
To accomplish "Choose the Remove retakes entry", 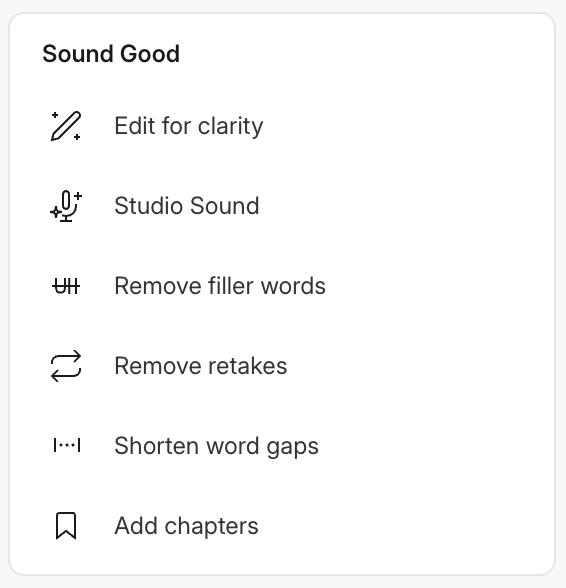I will pyautogui.click(x=282, y=366).
